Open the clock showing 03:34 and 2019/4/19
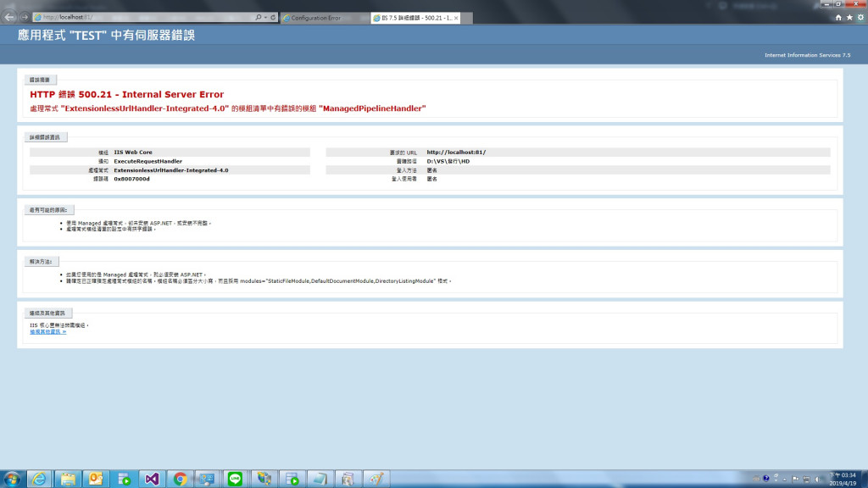Image resolution: width=868 pixels, height=488 pixels. click(843, 480)
